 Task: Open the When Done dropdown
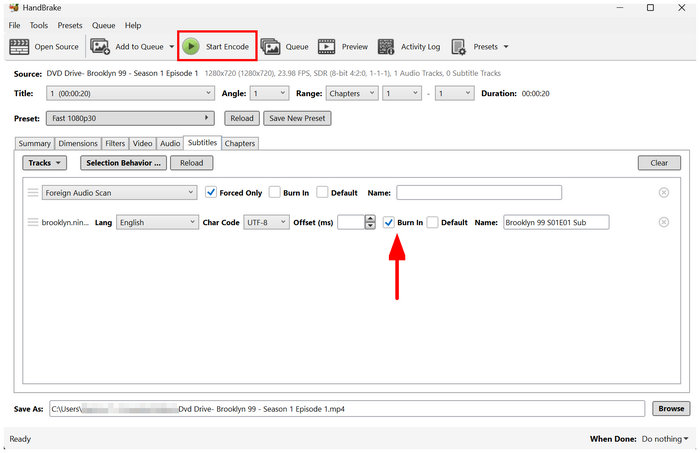[x=665, y=439]
